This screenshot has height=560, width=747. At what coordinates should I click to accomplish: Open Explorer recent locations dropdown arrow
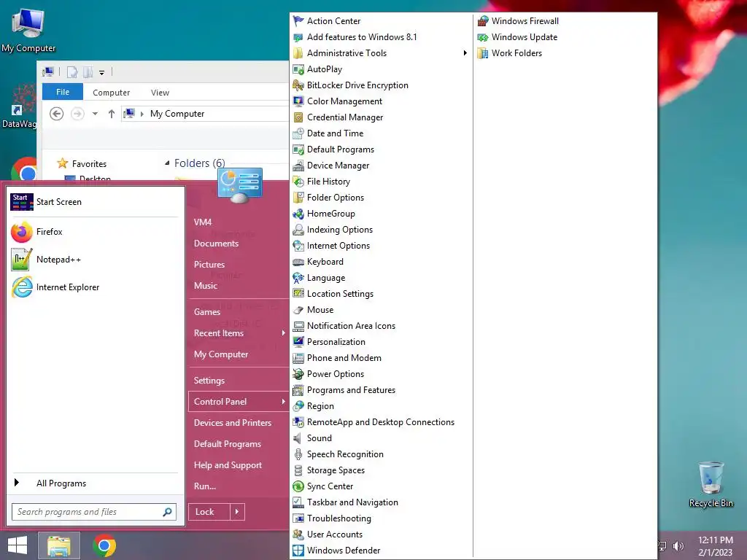click(x=96, y=114)
